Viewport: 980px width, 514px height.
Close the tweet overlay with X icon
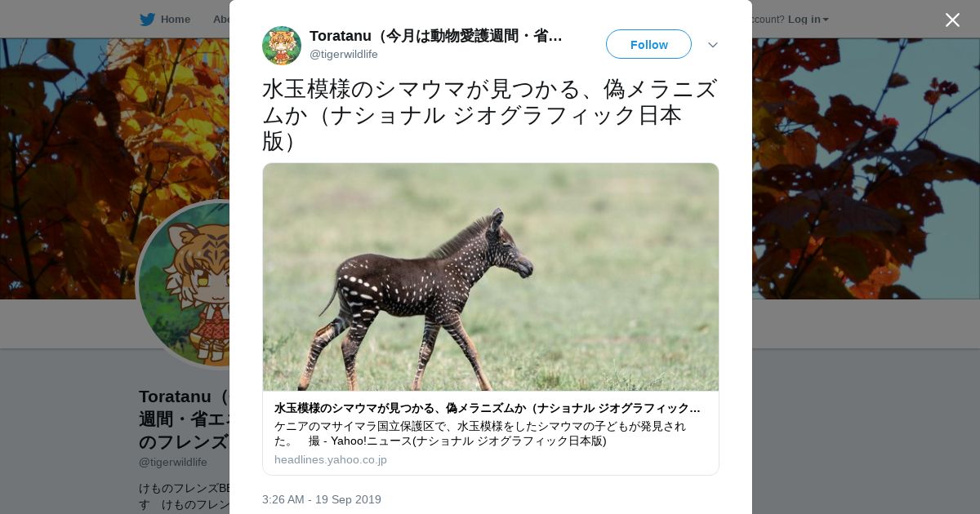pos(952,20)
